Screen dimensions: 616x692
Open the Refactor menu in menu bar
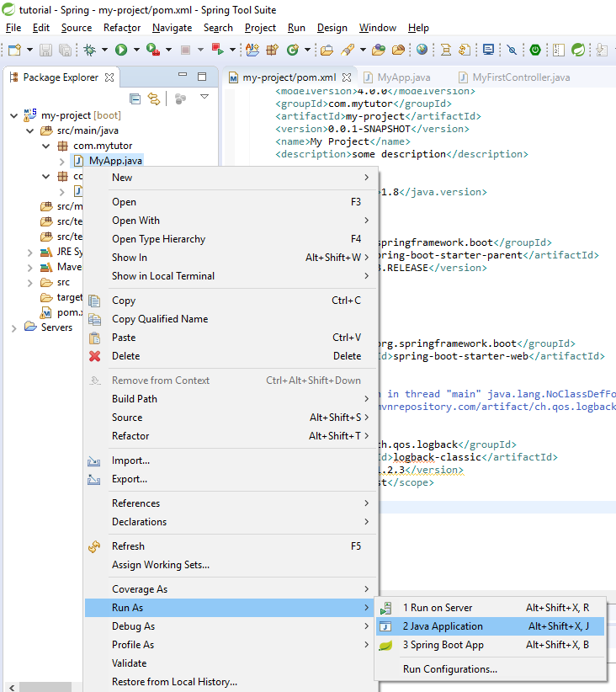coord(122,28)
